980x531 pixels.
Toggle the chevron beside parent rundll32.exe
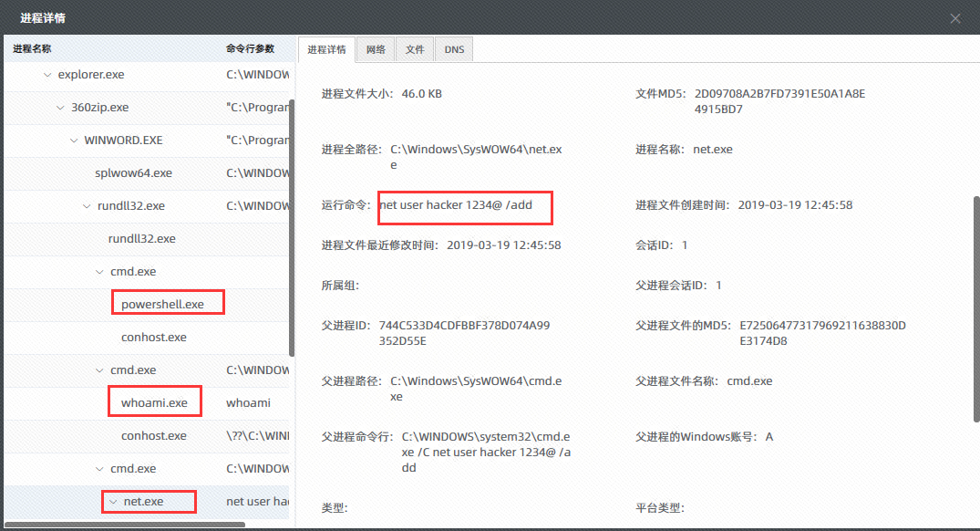coord(88,206)
